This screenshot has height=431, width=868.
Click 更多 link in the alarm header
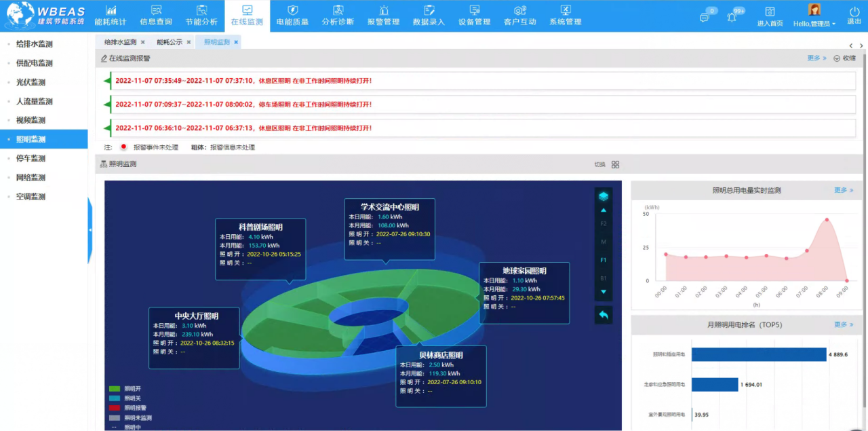click(816, 58)
